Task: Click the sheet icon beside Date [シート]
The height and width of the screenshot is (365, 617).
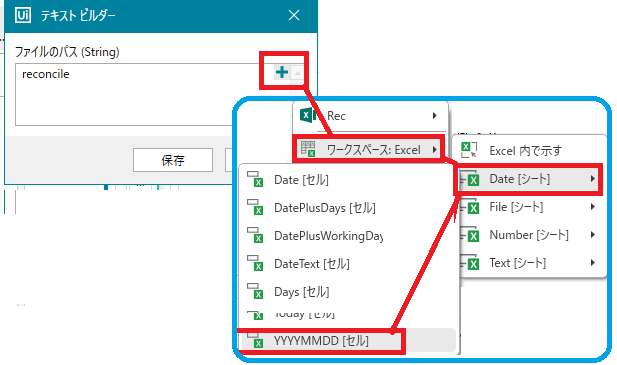Action: 471,179
